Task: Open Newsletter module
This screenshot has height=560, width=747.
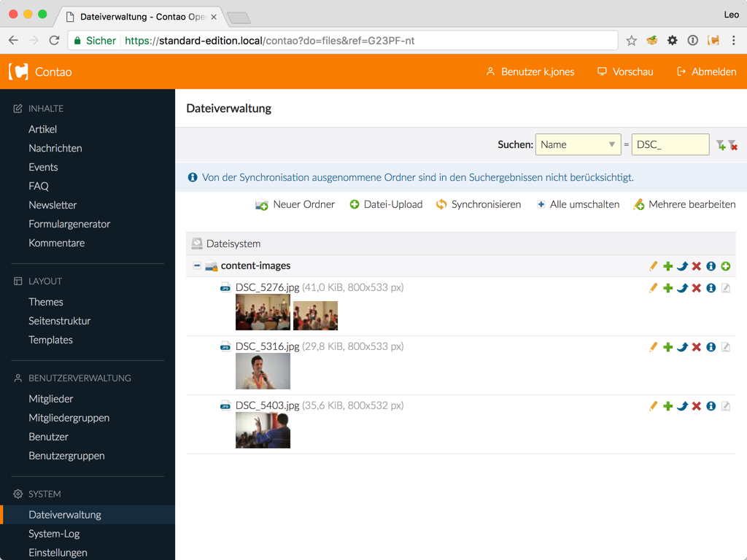Action: click(x=53, y=205)
